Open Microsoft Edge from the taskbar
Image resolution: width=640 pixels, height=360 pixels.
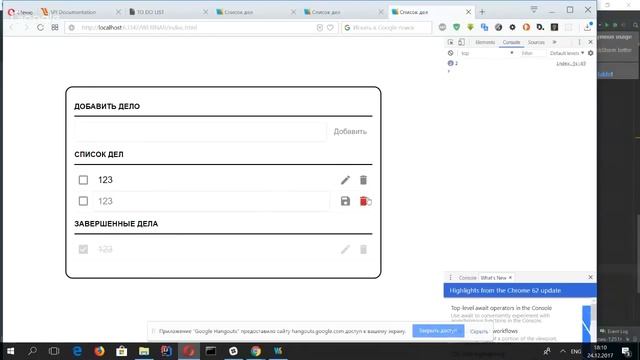[x=77, y=351]
